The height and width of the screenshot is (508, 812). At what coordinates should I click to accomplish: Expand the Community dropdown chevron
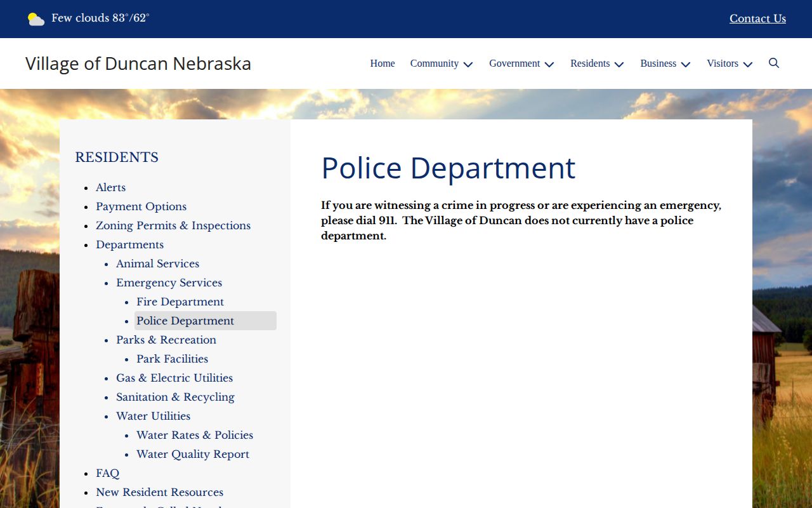point(468,64)
